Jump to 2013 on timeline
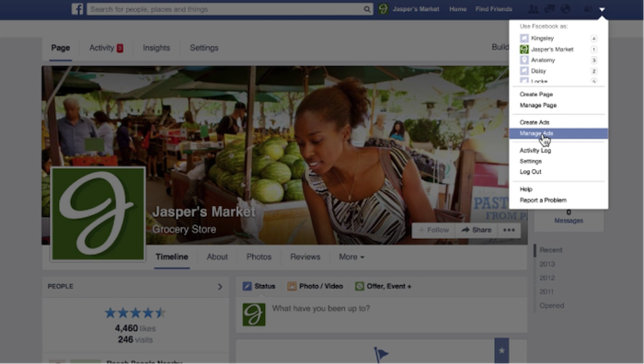 coord(547,264)
